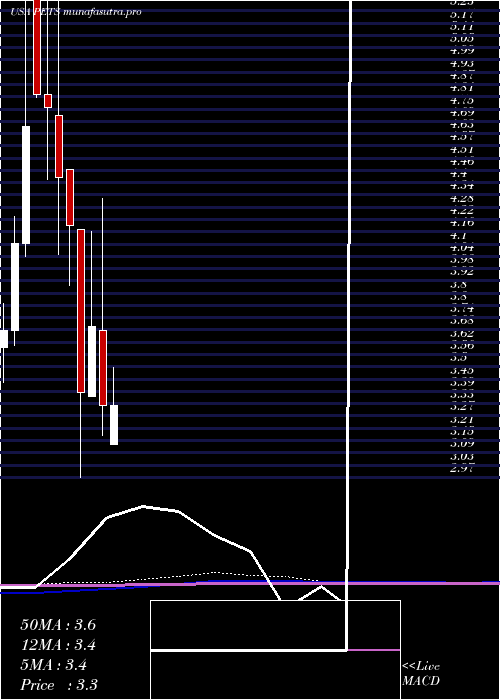Select the 4.28 price axis label
500x700 pixels.
[x=462, y=198]
